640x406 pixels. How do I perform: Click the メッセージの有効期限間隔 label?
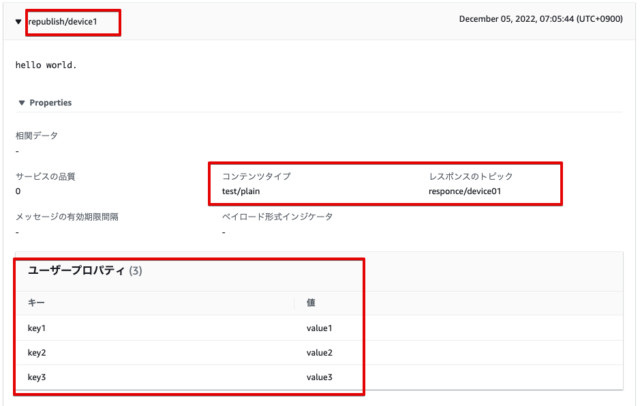coord(67,217)
